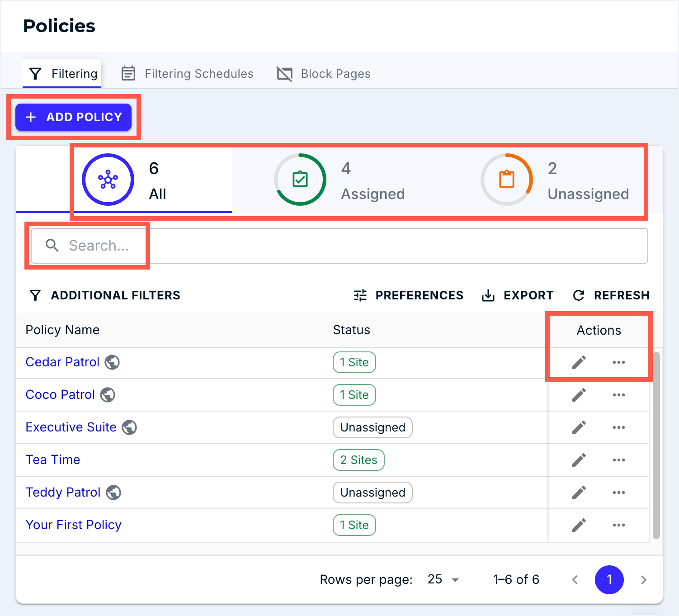Edit the Teddy Patrol policy via pencil icon

(x=579, y=493)
